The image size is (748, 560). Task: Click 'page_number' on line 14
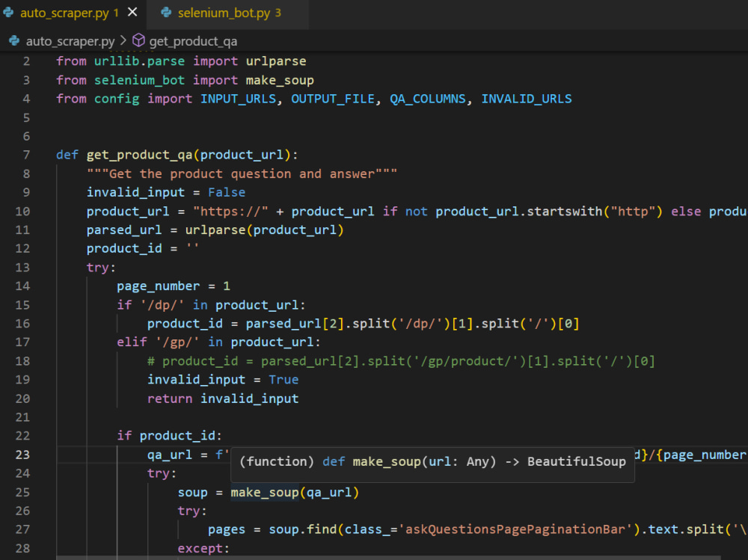click(x=159, y=286)
